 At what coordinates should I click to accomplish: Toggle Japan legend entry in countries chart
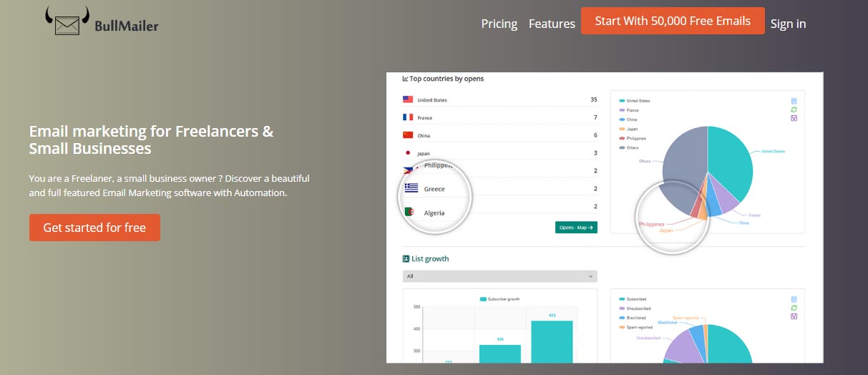coord(628,129)
